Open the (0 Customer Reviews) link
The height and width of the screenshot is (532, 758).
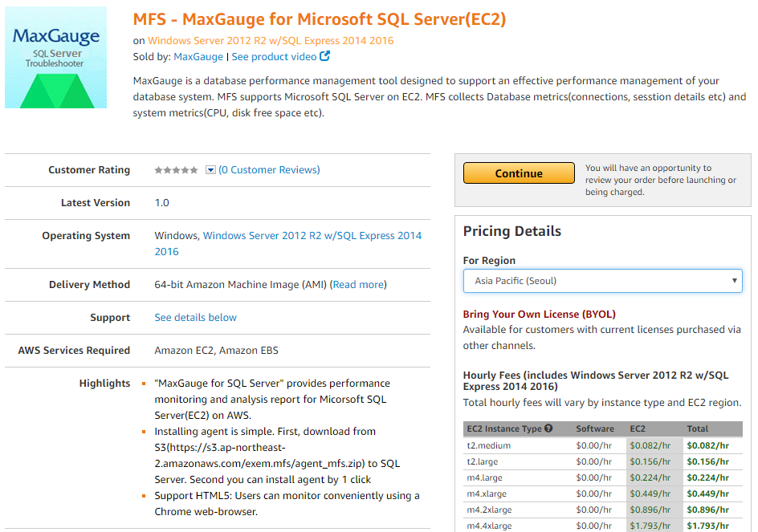269,169
